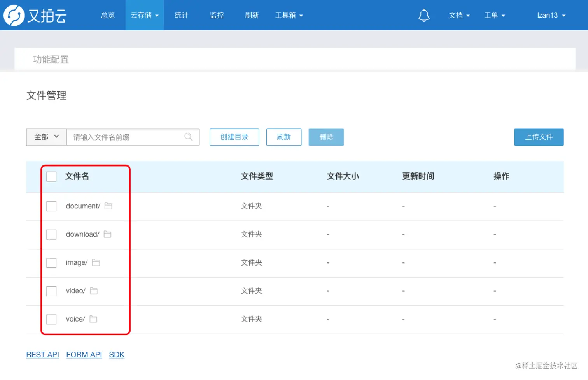
Task: Open the SDK link
Action: coord(117,355)
